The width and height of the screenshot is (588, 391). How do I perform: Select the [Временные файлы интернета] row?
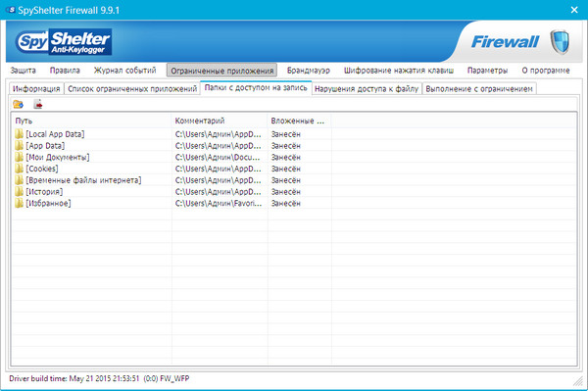pos(294,180)
